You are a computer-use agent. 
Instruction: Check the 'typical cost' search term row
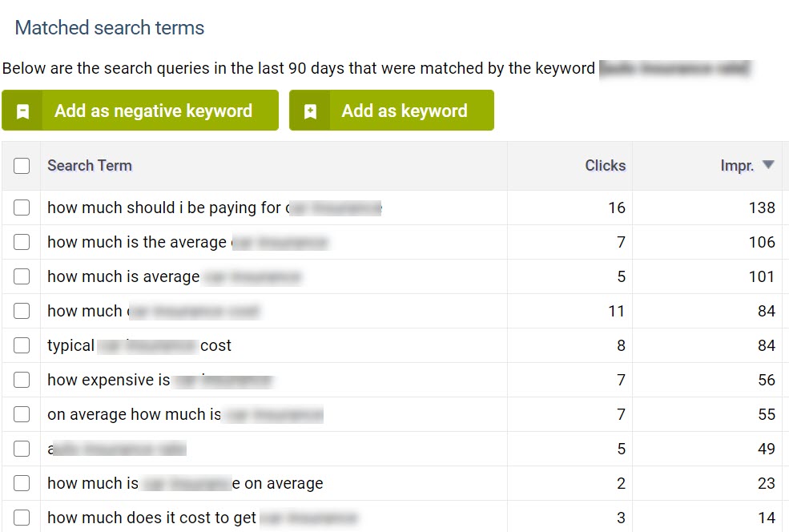(22, 345)
